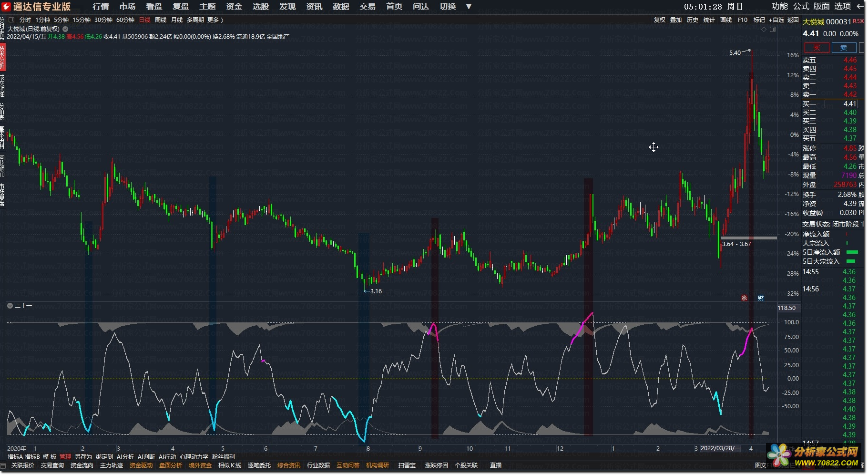This screenshot has width=868, height=475.
Task: Expand the 二十一 indicator dropdown
Action: (x=10, y=306)
